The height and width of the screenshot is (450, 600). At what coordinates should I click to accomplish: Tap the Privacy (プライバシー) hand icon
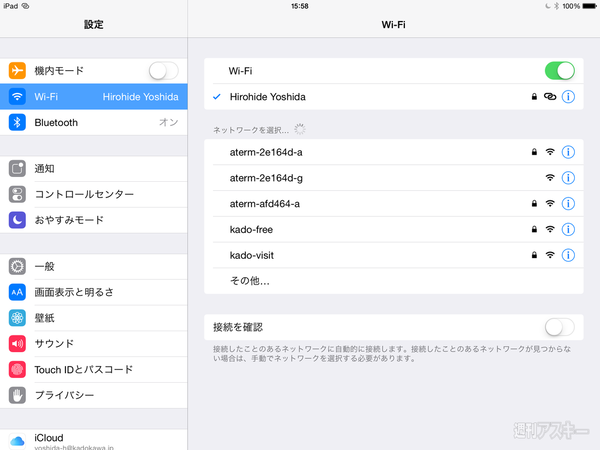point(17,395)
